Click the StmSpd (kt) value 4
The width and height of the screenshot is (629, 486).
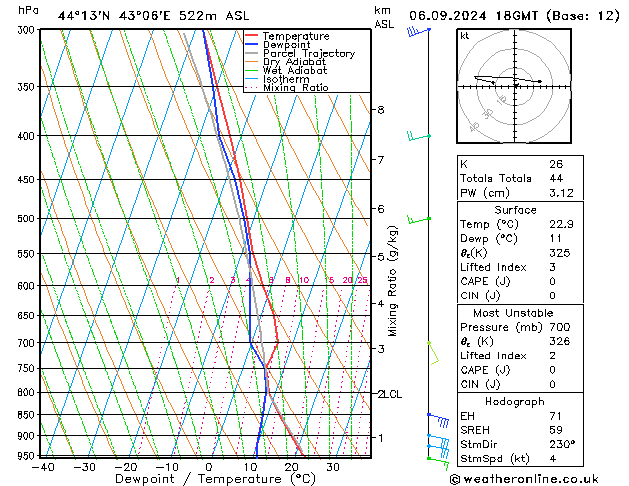click(553, 459)
